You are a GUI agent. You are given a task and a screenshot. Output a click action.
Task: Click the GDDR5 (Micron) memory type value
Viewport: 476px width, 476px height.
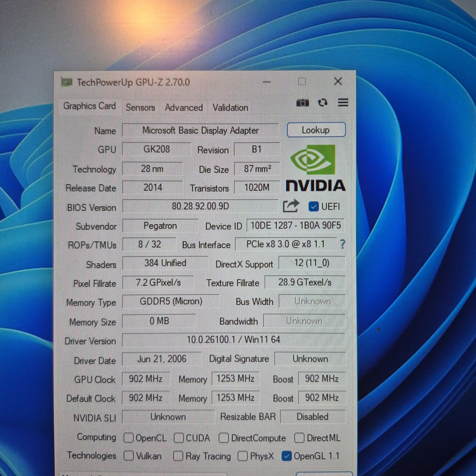171,301
